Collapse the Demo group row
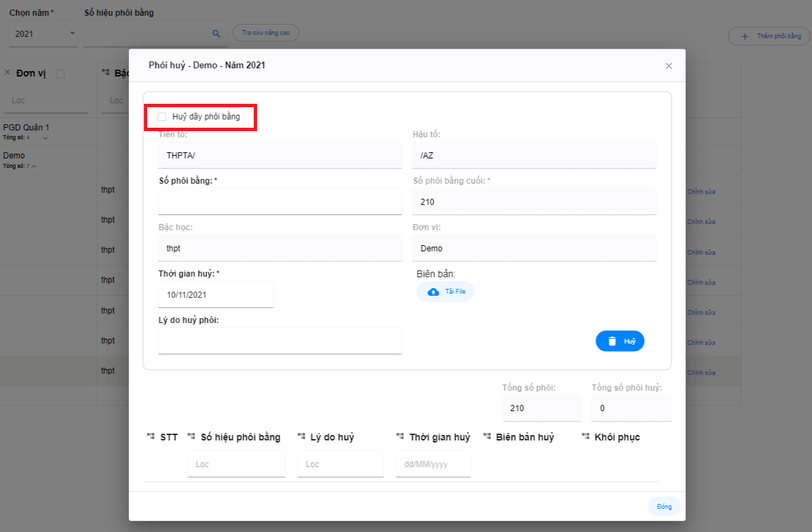This screenshot has width=812, height=532. tap(34, 166)
